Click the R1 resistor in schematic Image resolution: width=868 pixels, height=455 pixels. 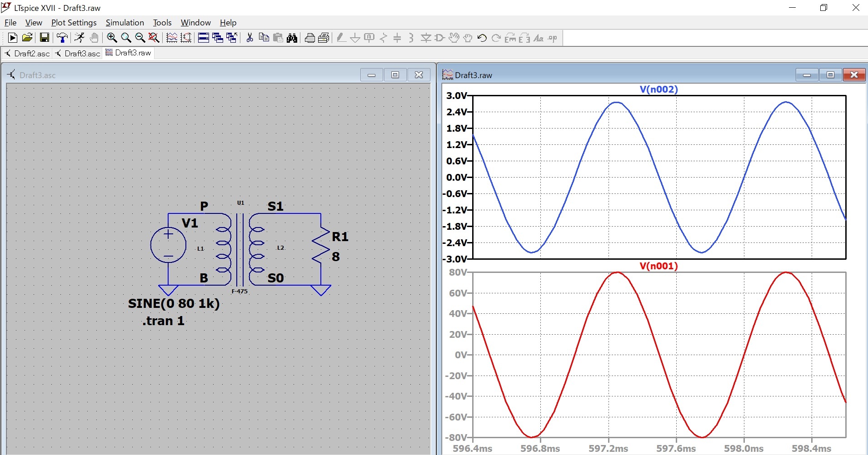click(x=321, y=246)
